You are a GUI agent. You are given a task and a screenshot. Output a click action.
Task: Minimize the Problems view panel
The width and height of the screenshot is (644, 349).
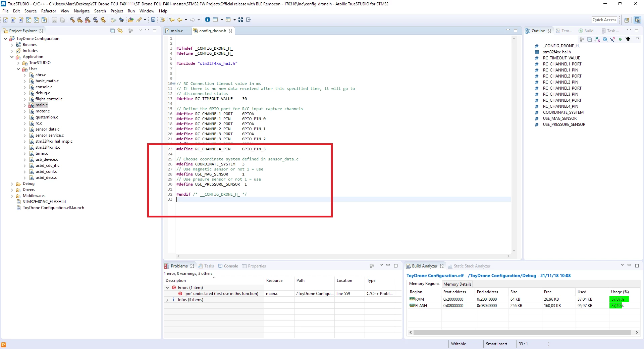click(388, 265)
